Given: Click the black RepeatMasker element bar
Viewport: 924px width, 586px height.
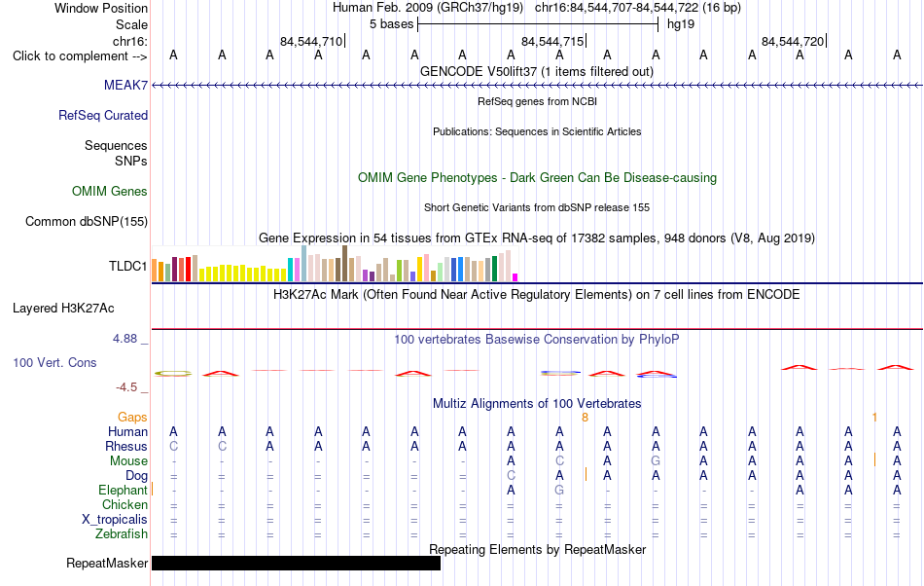Looking at the screenshot, I should coord(296,563).
